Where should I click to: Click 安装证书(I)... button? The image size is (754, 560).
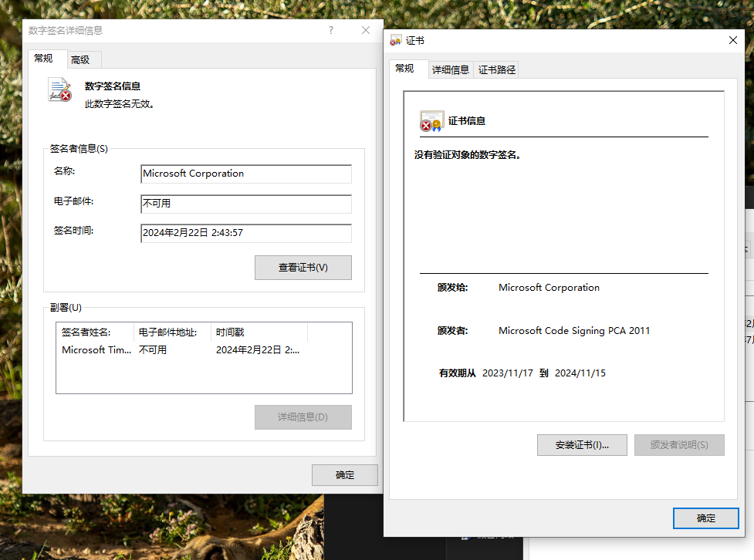(x=582, y=445)
